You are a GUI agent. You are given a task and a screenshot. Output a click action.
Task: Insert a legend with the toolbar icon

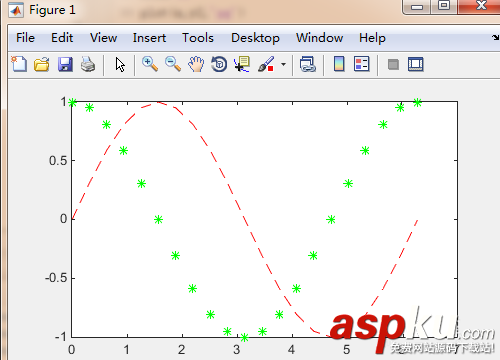coord(362,64)
